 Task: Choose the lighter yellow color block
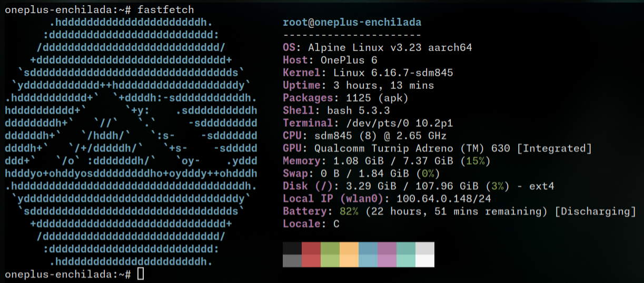tap(349, 261)
